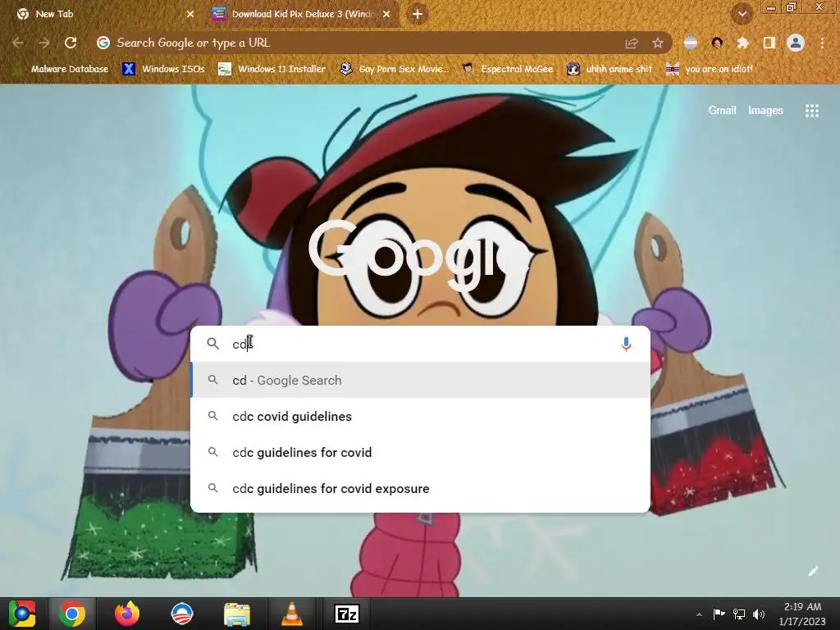Open the volume speaker tray icon

click(x=759, y=614)
